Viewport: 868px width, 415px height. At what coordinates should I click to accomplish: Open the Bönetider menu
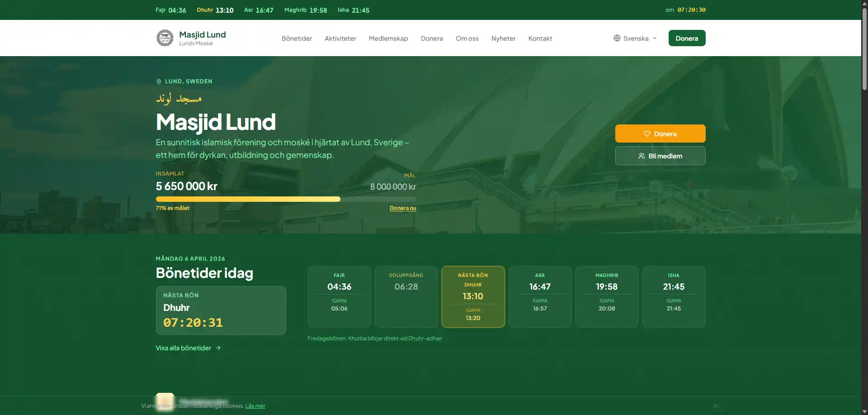[x=297, y=38]
